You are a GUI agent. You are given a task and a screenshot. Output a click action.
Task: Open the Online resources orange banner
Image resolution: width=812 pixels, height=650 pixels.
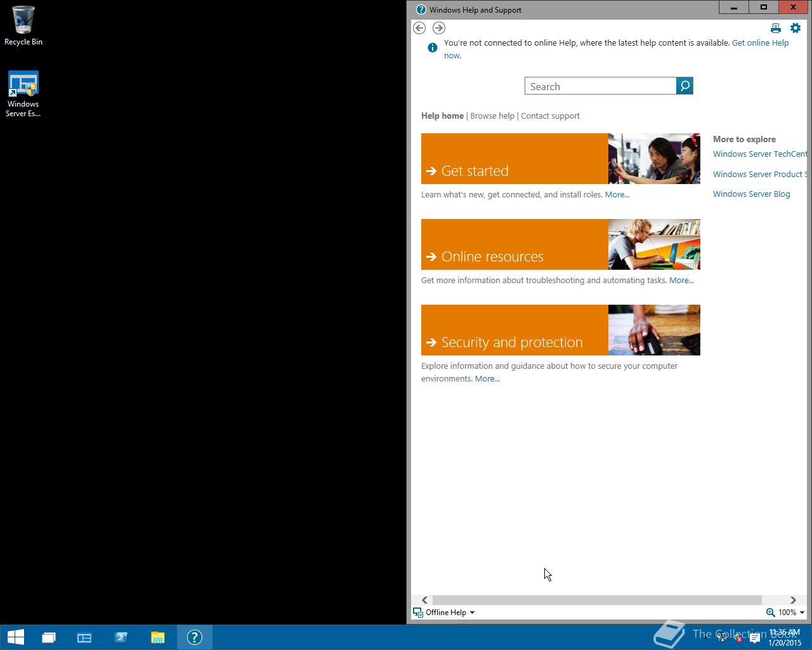[514, 244]
